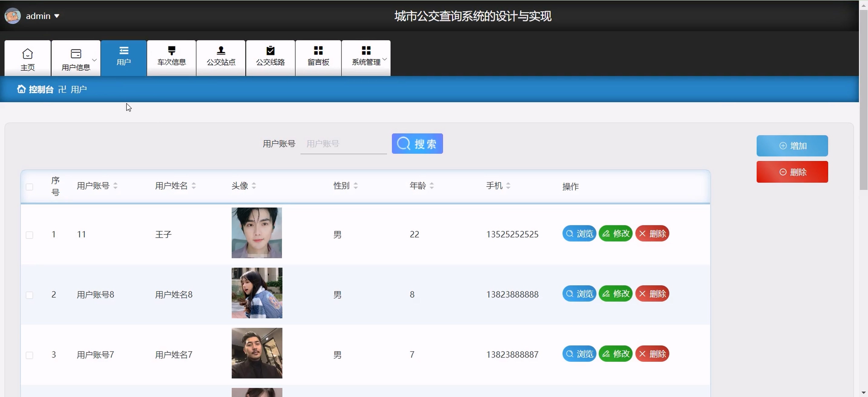Click row 删除 for 用户账号8
Viewport: 868px width, 397px height.
click(x=652, y=294)
